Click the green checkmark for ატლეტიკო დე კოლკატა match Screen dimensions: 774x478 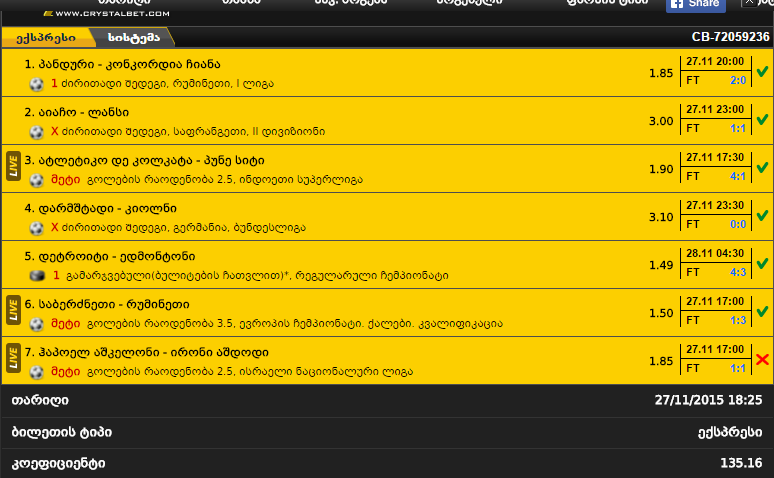tap(762, 167)
